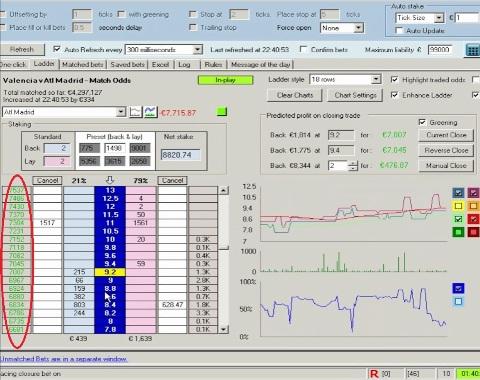Open the Ladder style 18 rows dropdown
The image size is (480, 380).
[376, 79]
